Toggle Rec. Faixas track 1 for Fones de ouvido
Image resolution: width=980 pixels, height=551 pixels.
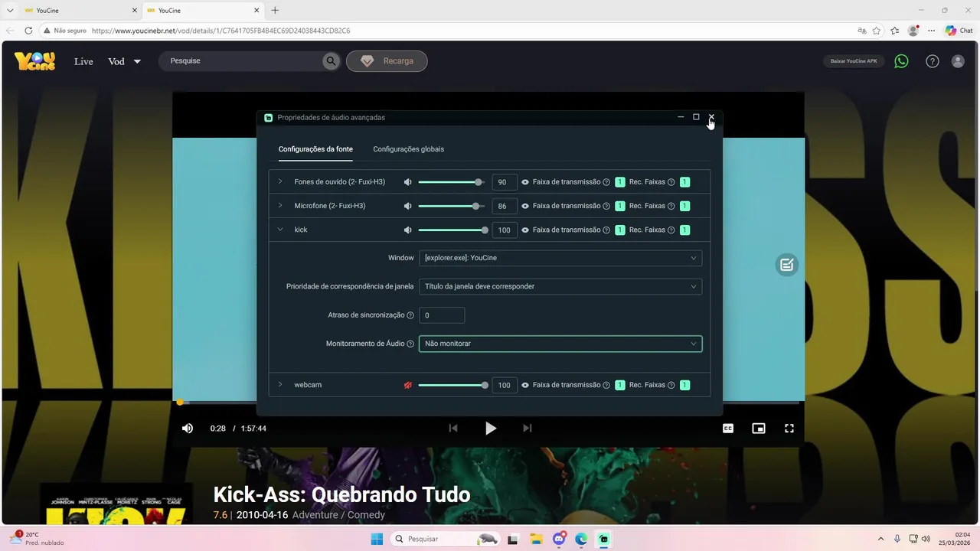tap(684, 182)
